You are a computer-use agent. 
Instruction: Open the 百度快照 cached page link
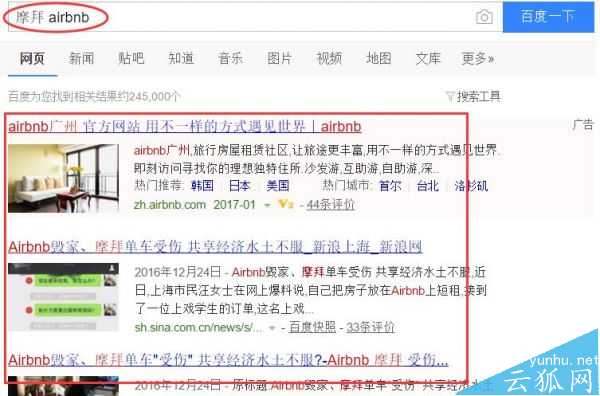tap(312, 328)
